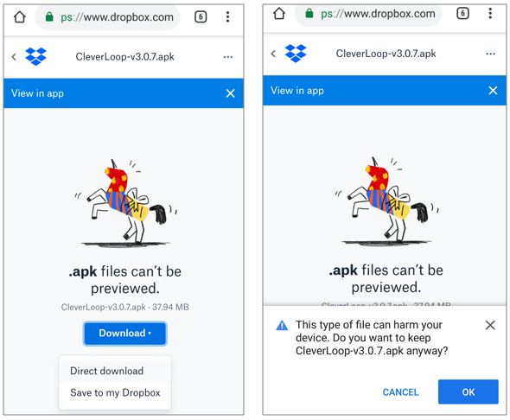Click CANCEL in the download warning
Screen dimensions: 510x420
(400, 392)
